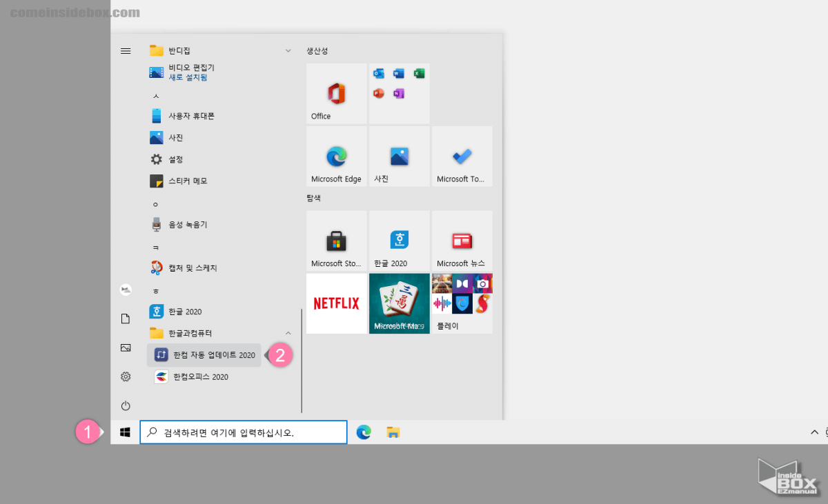Jump to letter group ㅇ header
This screenshot has width=828, height=504.
(156, 204)
